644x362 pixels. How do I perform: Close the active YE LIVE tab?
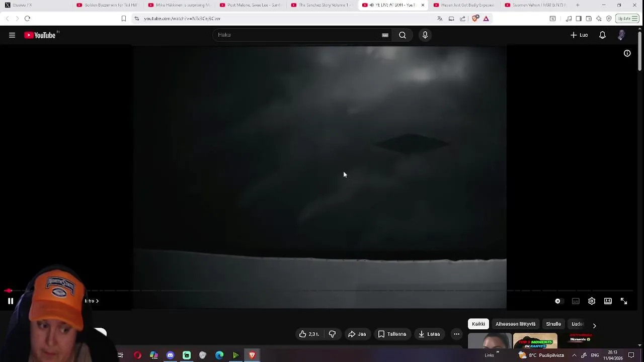[x=423, y=5]
